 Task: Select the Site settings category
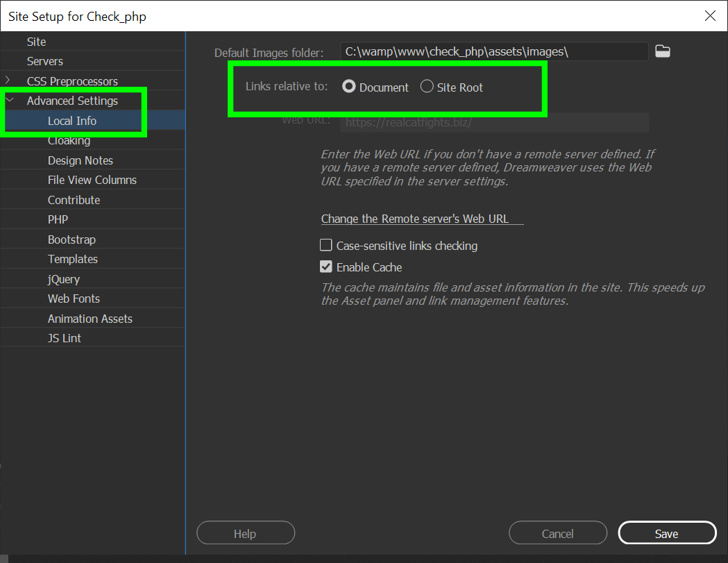pos(35,41)
